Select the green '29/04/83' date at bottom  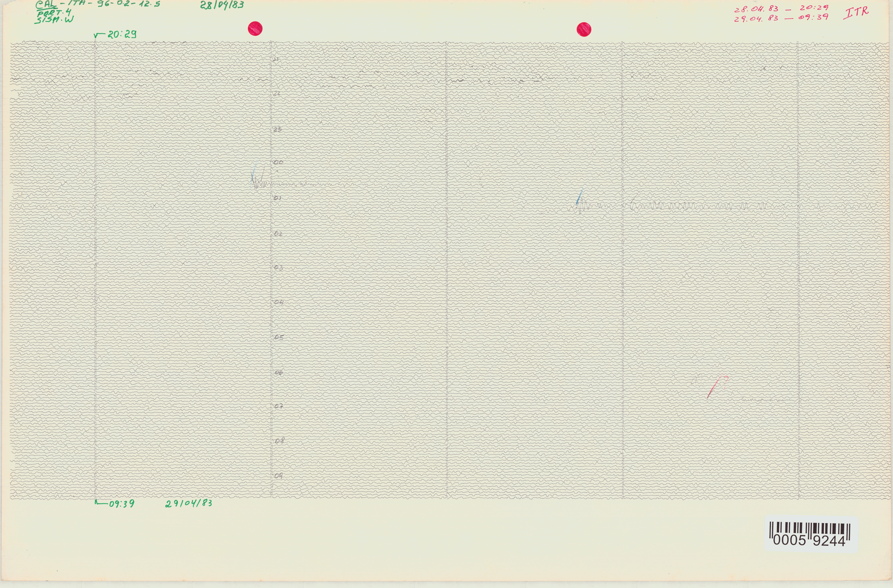click(189, 503)
